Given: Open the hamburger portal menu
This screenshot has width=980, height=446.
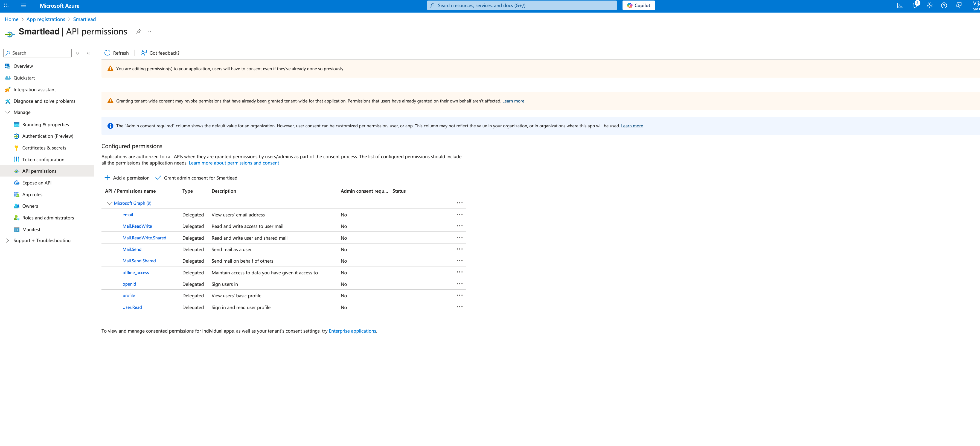Looking at the screenshot, I should tap(24, 5).
